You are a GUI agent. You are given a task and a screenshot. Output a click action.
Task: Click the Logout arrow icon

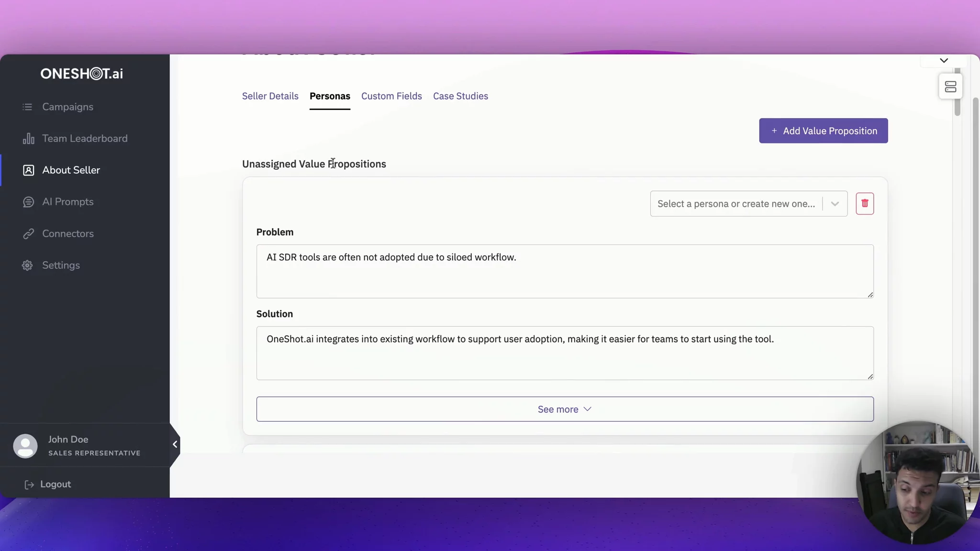[29, 485]
